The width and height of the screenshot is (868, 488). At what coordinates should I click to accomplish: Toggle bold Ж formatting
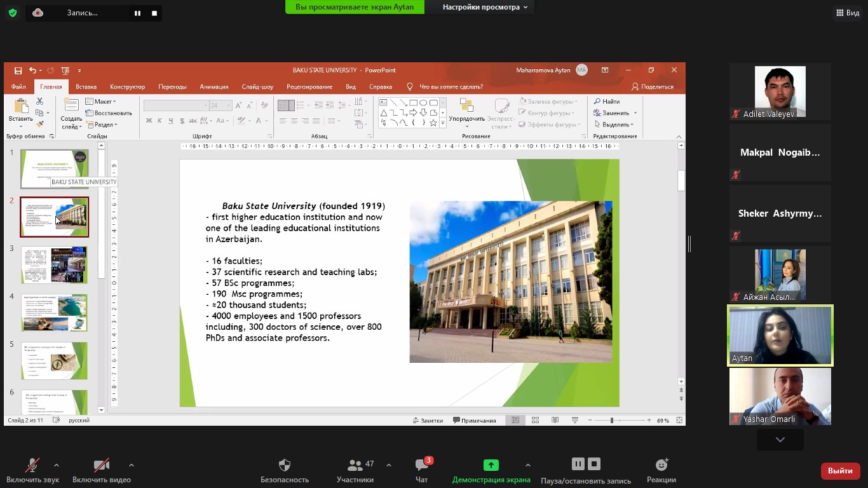[149, 121]
